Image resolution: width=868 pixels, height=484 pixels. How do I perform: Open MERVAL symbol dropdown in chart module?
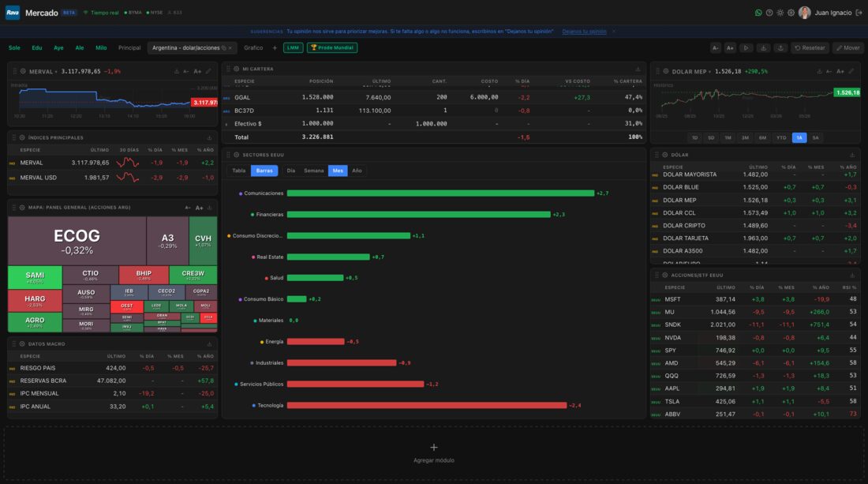click(43, 71)
